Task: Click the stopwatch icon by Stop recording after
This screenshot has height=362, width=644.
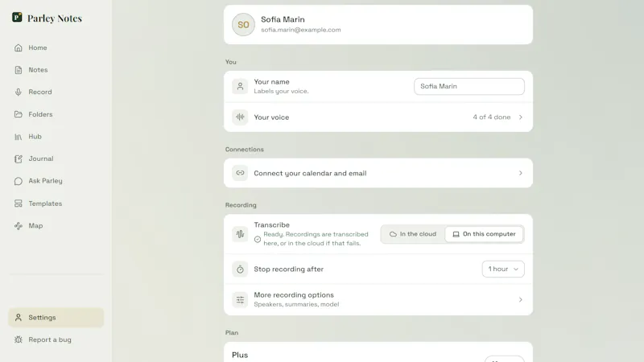Action: (x=240, y=269)
